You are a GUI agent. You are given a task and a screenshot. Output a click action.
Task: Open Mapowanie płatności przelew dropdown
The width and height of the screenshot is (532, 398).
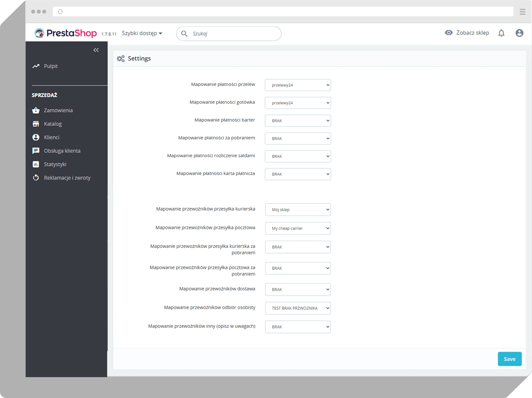[298, 85]
